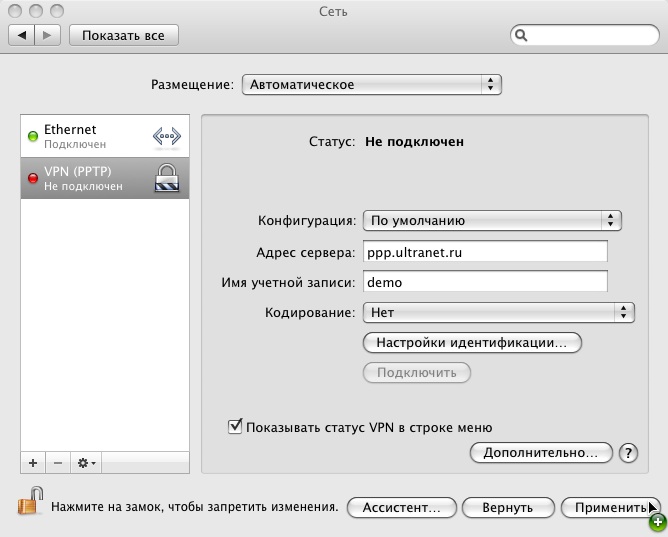668x537 pixels.
Task: Click the padlock icon to prevent changes
Action: (30, 500)
